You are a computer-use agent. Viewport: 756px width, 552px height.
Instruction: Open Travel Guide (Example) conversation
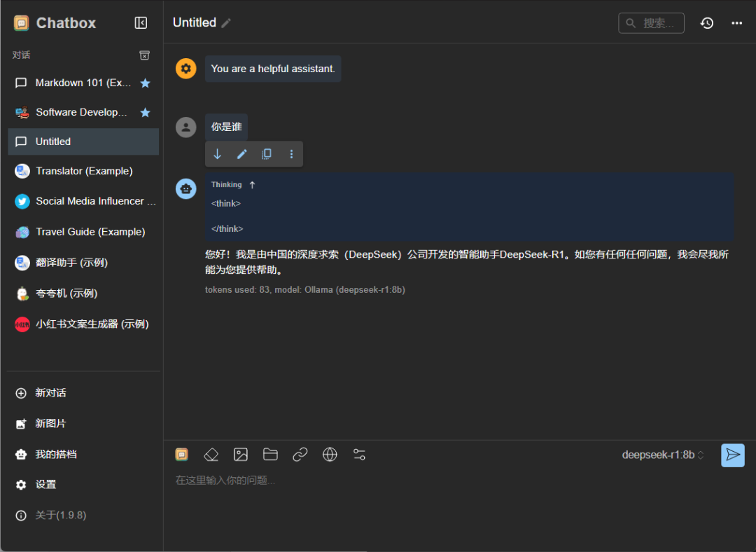[83, 232]
